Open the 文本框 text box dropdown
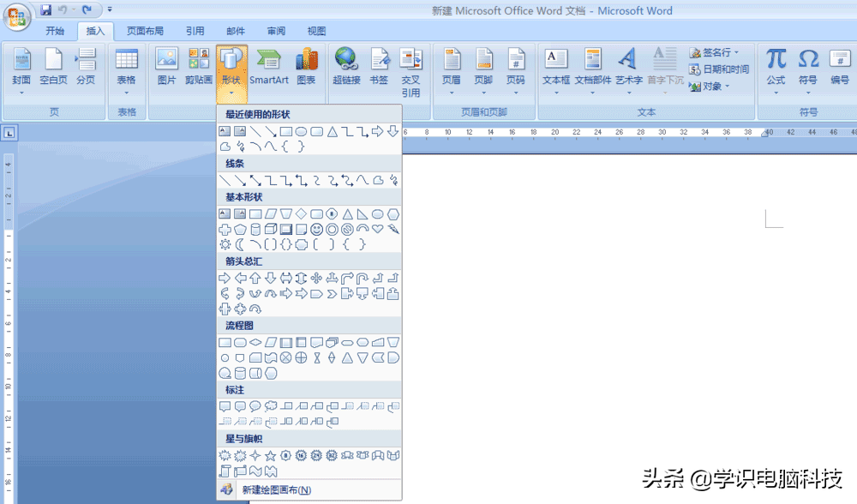 tap(556, 72)
